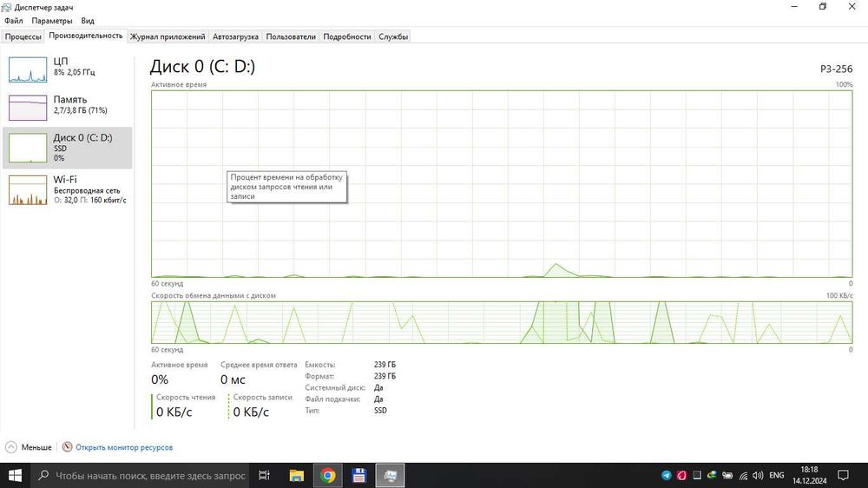Switch to the Процессы tab
This screenshot has width=868, height=488.
click(x=23, y=36)
